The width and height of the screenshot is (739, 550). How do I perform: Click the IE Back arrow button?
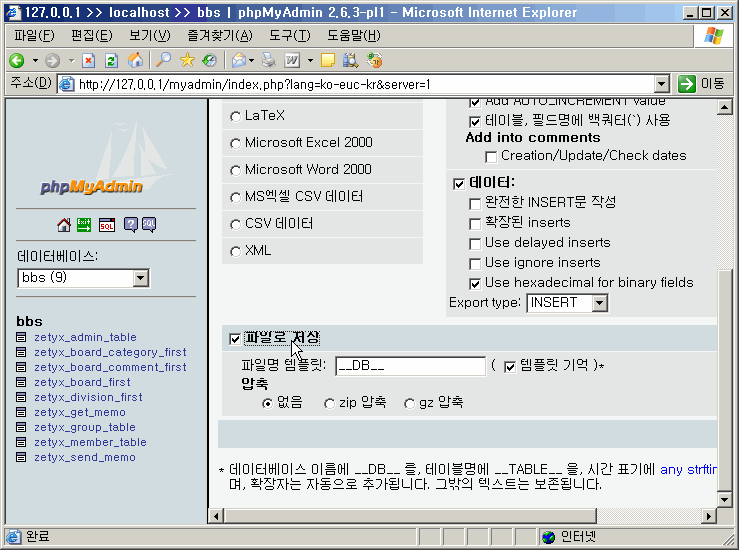click(17, 60)
